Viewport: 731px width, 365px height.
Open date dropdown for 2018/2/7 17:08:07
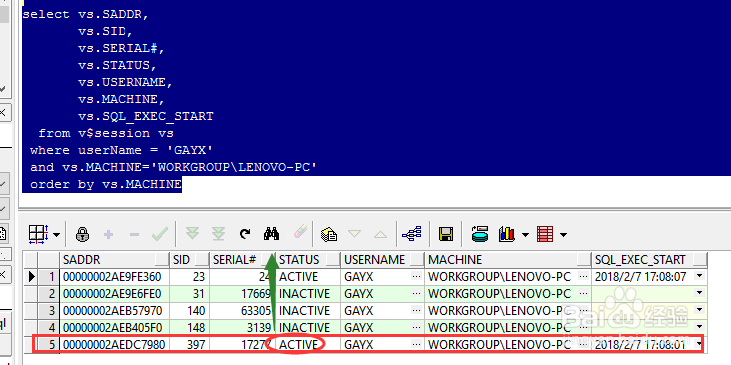tap(699, 276)
